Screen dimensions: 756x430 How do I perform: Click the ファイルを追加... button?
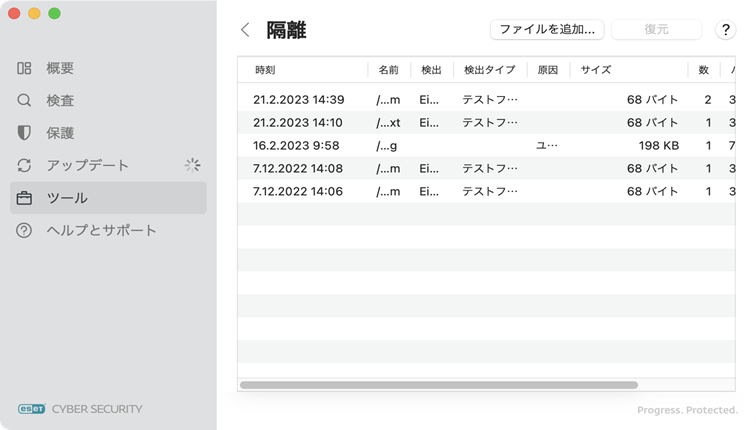[x=546, y=30]
